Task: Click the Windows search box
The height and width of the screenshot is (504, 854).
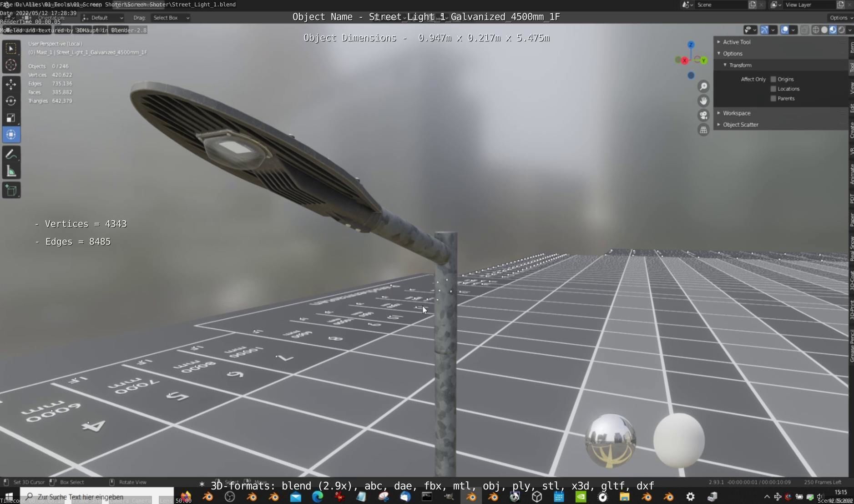Action: (x=96, y=497)
